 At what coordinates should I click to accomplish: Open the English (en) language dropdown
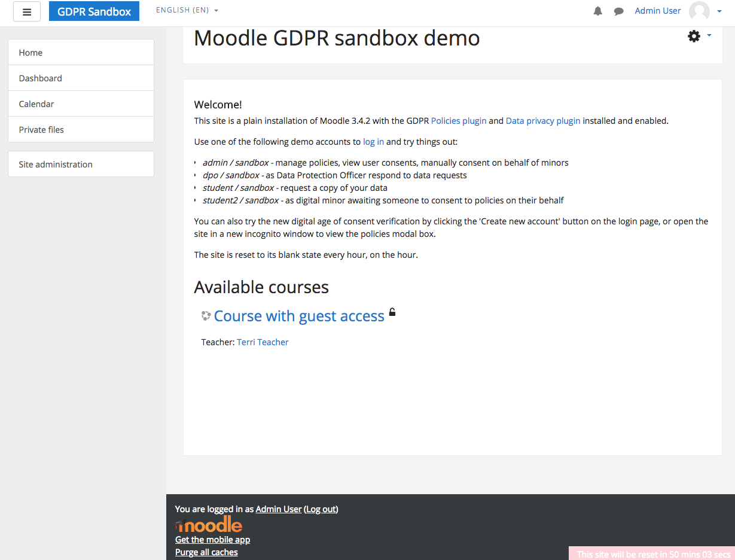pos(187,11)
